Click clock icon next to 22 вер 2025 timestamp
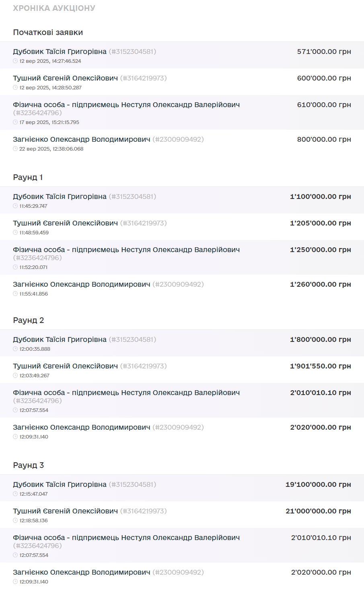Image resolution: width=364 pixels, height=596 pixels. (15, 149)
